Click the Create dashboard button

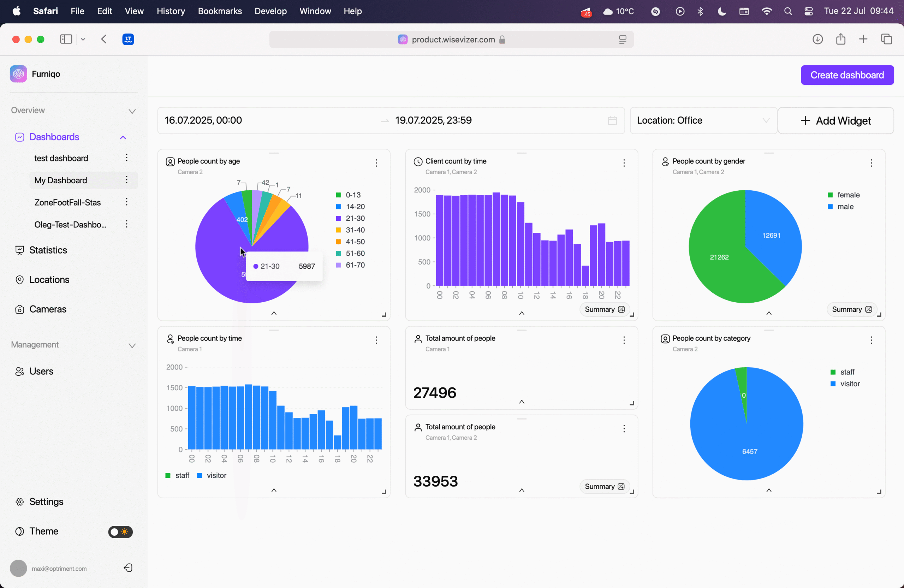point(847,75)
